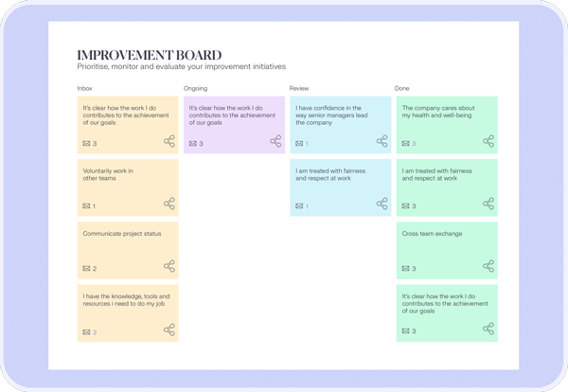This screenshot has width=568, height=392.
Task: Click share icon on Inbox goals card
Action: [169, 141]
